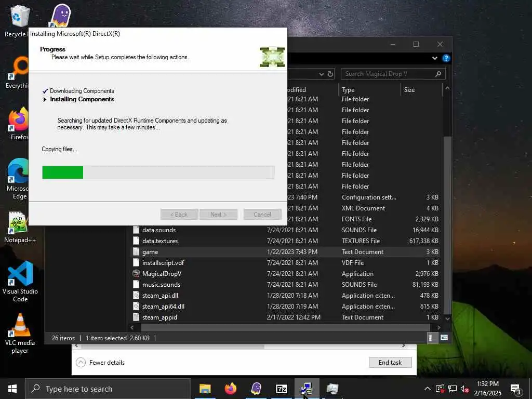
Task: Refresh the Magical Drop V folder view
Action: [330, 74]
